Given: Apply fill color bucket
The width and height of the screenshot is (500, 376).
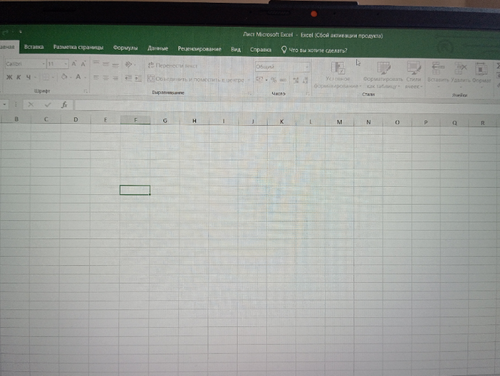Looking at the screenshot, I should point(64,77).
